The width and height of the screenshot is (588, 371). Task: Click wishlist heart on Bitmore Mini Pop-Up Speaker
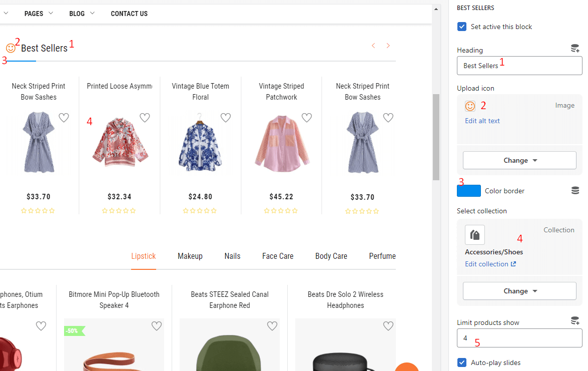click(x=157, y=326)
